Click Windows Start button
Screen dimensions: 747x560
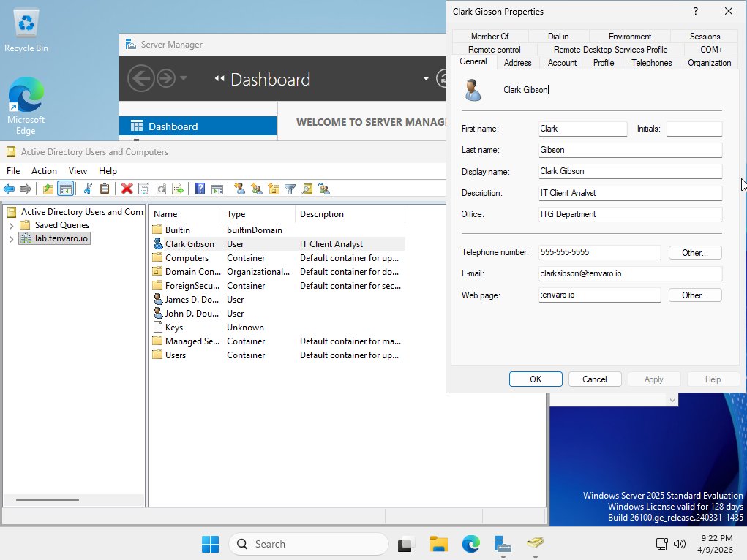pyautogui.click(x=210, y=544)
